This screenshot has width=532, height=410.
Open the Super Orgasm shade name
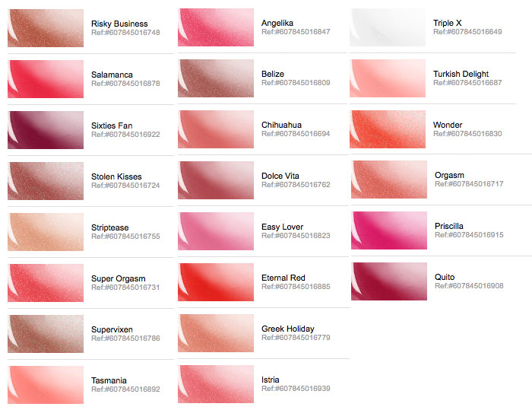click(119, 278)
